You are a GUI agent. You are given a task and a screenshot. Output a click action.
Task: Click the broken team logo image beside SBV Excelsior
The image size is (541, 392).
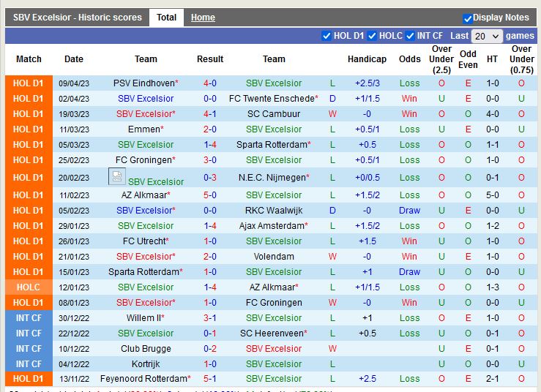coord(117,176)
